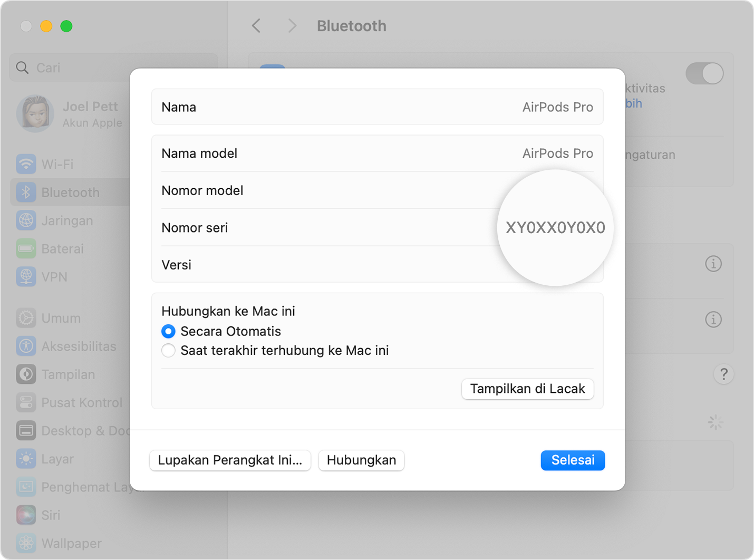
Task: Click the Penghemat Layar icon
Action: click(26, 487)
